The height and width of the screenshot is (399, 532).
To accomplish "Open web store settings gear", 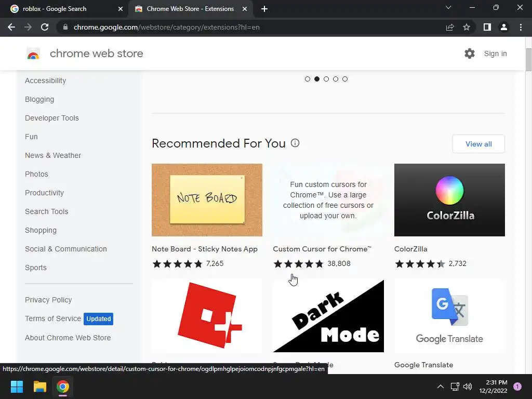I will coord(470,54).
